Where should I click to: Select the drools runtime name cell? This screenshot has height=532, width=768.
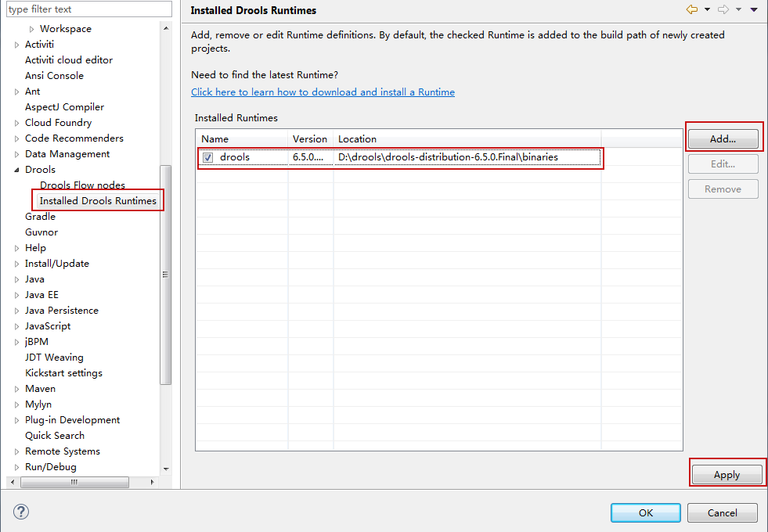[235, 157]
